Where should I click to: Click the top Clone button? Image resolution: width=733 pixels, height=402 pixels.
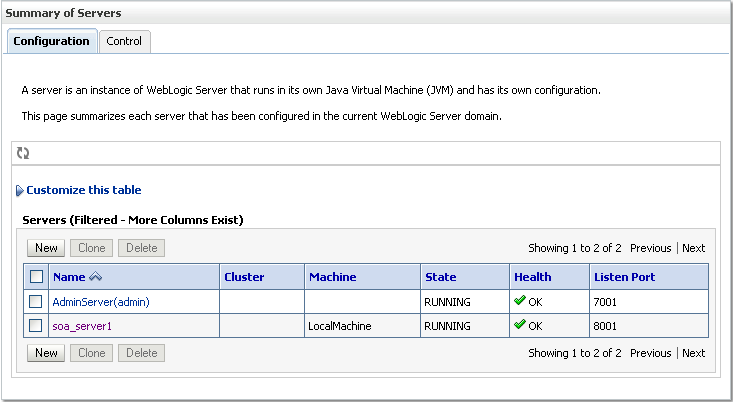click(x=92, y=248)
